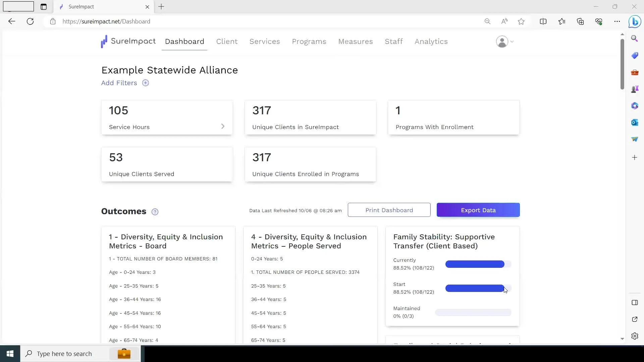
Task: Click the Start progress bar
Action: 478,289
